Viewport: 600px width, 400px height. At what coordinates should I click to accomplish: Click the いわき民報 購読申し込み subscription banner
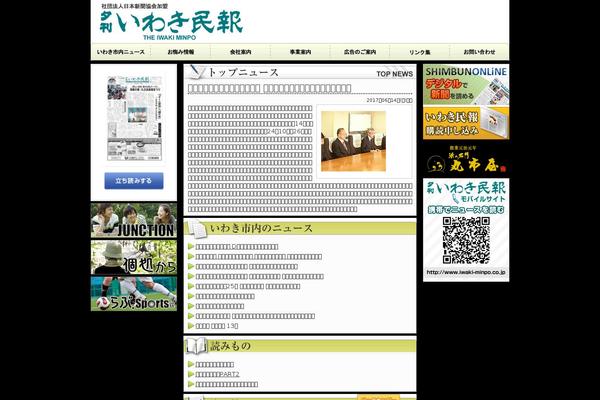point(466,123)
